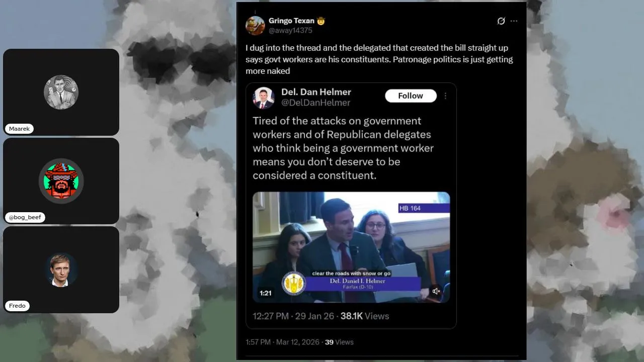Click the Maarek name label
This screenshot has height=362, width=644.
[20, 129]
